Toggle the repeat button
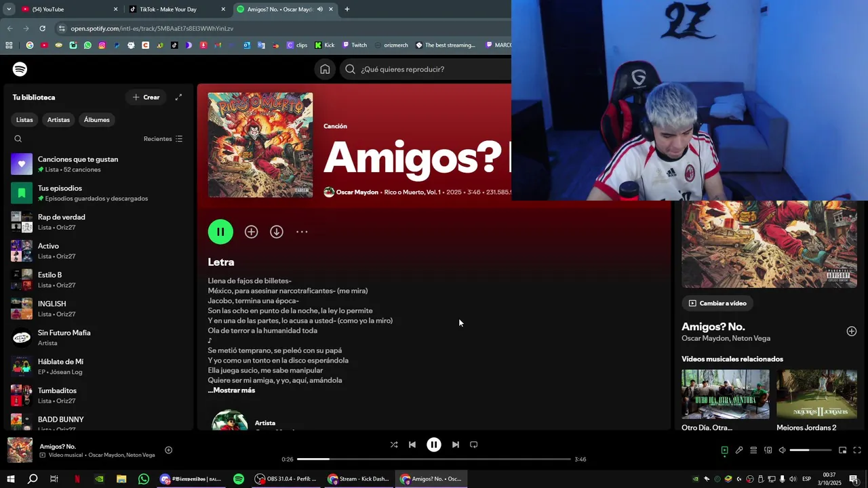Screen dimensions: 868x488 [474, 445]
